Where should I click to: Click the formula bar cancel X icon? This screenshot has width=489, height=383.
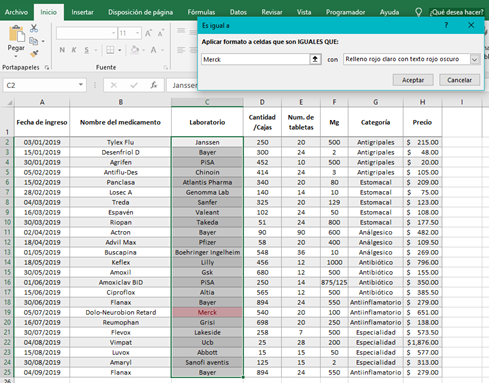pyautogui.click(x=114, y=85)
